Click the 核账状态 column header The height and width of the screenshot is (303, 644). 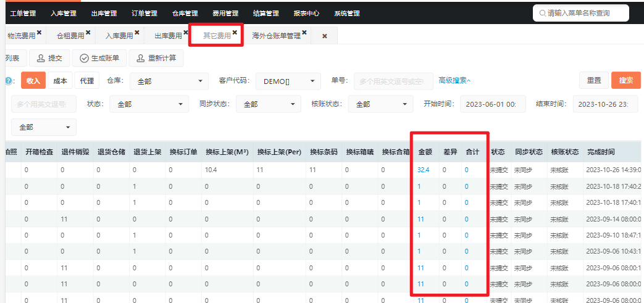click(565, 152)
